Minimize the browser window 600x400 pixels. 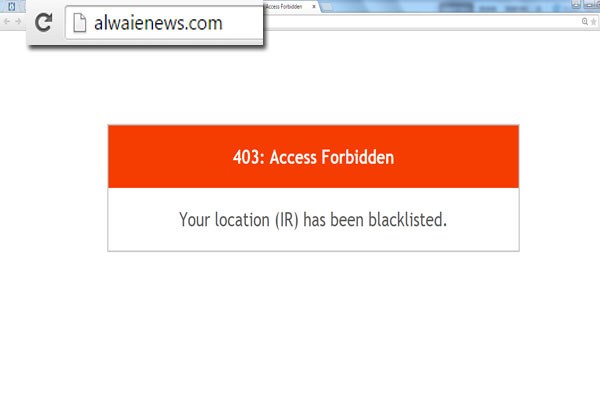pos(576,4)
